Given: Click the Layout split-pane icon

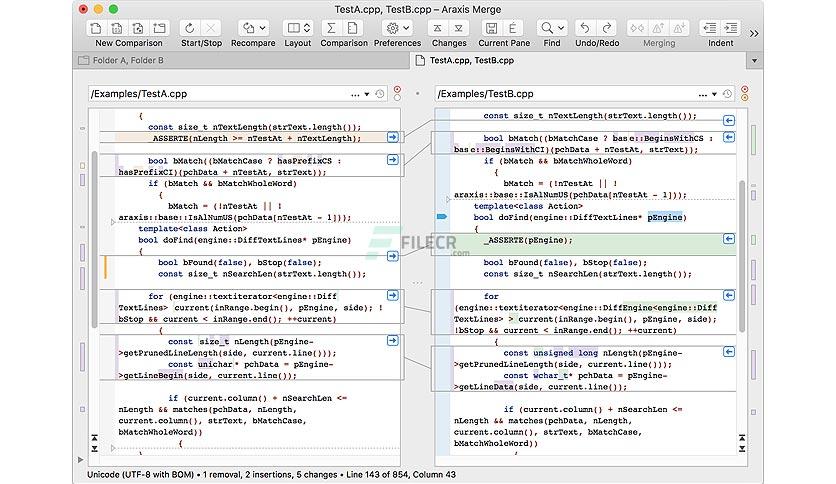Looking at the screenshot, I should tap(293, 28).
